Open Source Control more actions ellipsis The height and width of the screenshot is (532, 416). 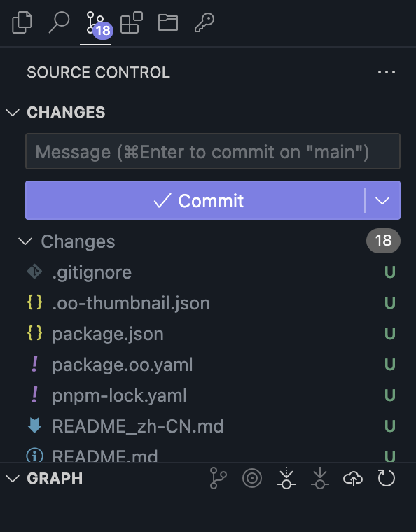(387, 72)
